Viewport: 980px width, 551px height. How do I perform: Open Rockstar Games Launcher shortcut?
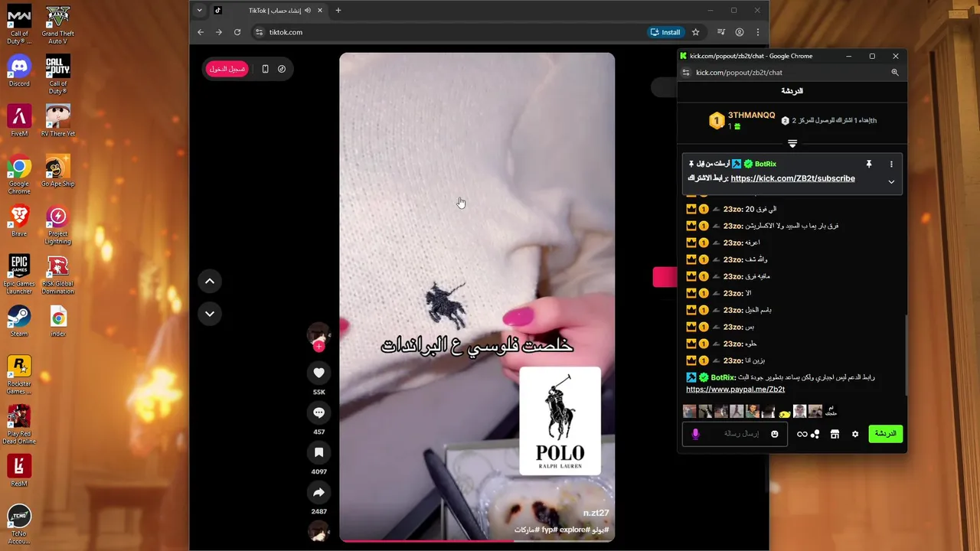click(x=19, y=376)
